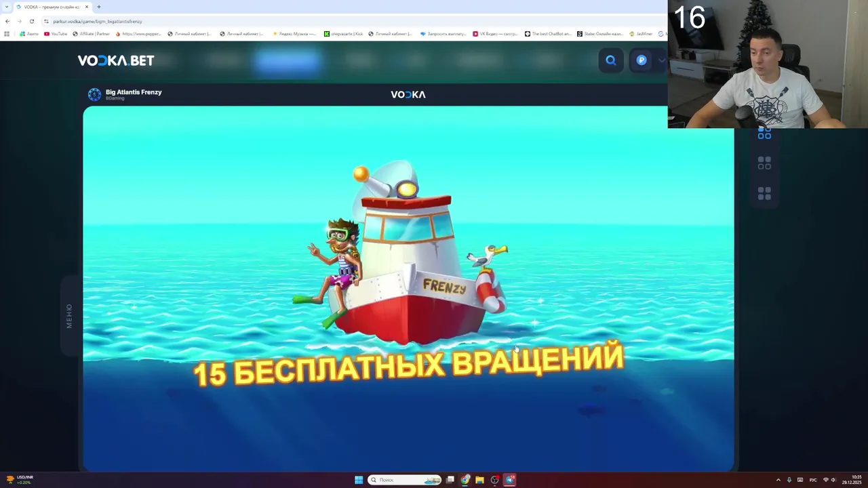
Task: Open the olegvazarte Kick bookmark
Action: point(344,34)
